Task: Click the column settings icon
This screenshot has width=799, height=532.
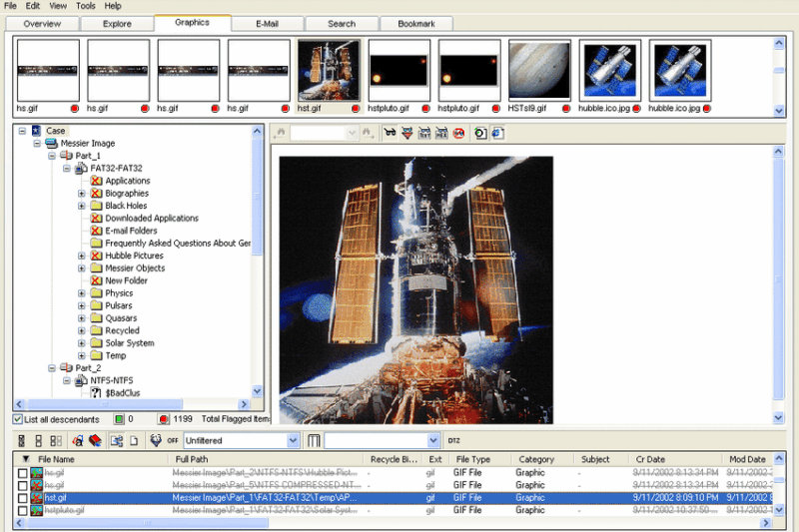Action: [314, 440]
